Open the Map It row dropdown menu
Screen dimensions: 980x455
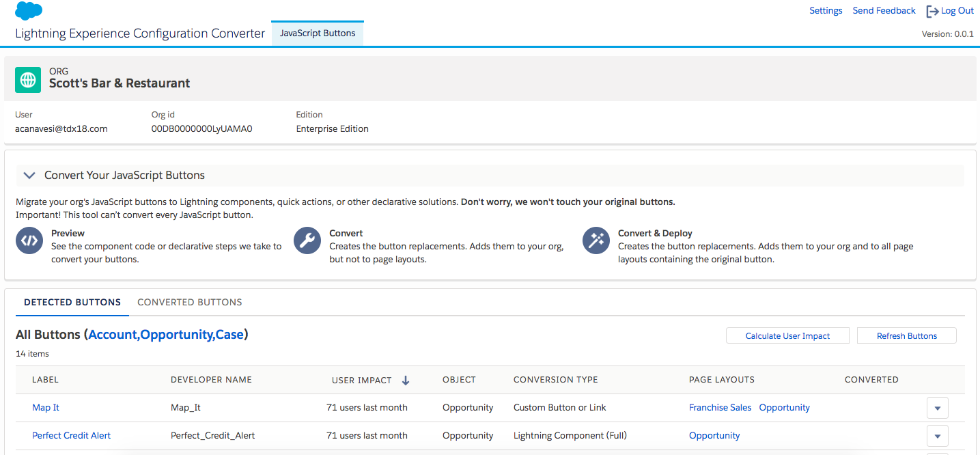[x=937, y=408]
